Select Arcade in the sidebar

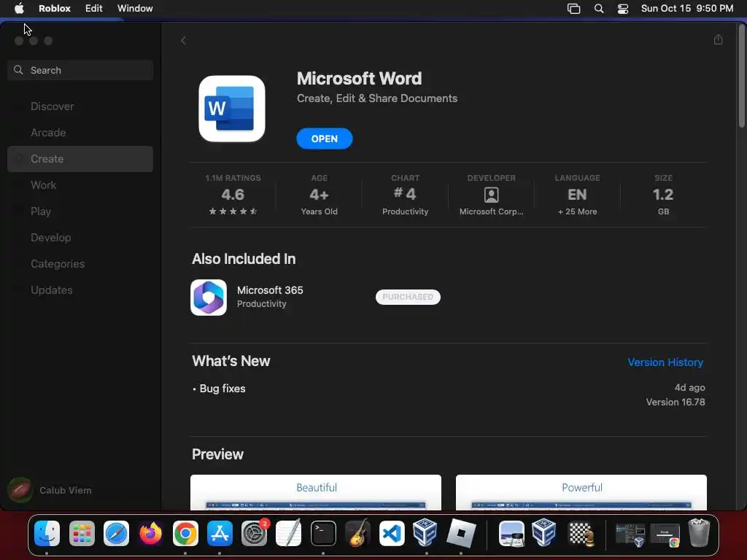pos(80,133)
